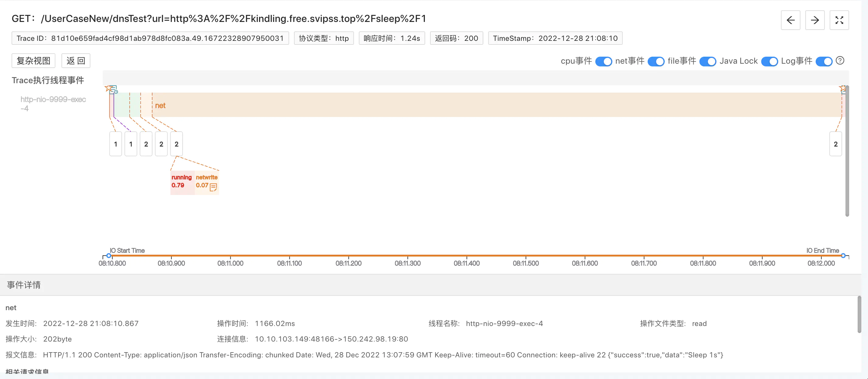
Task: Select the orange net segment in thread row
Action: click(x=472, y=105)
